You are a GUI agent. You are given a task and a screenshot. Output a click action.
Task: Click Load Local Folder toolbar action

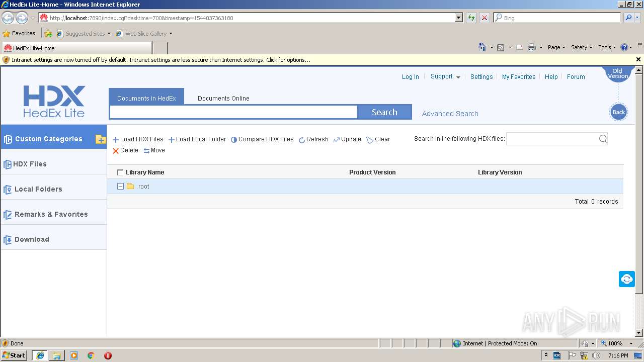pos(197,139)
